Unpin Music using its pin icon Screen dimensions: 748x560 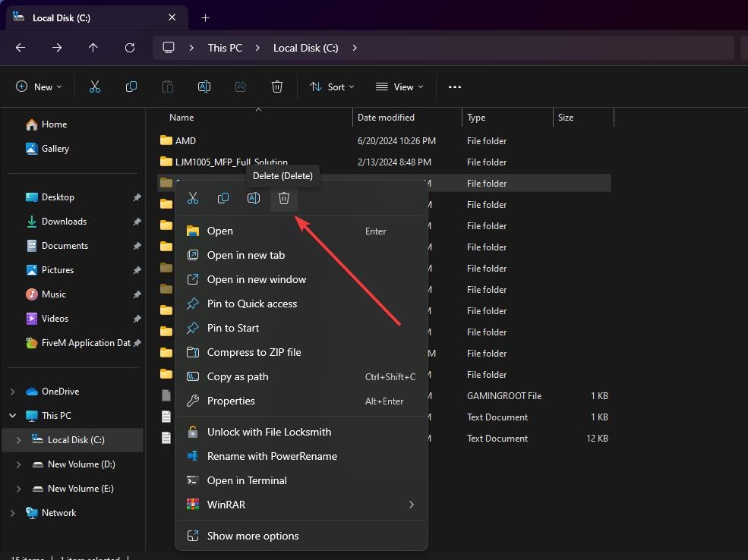coord(137,294)
